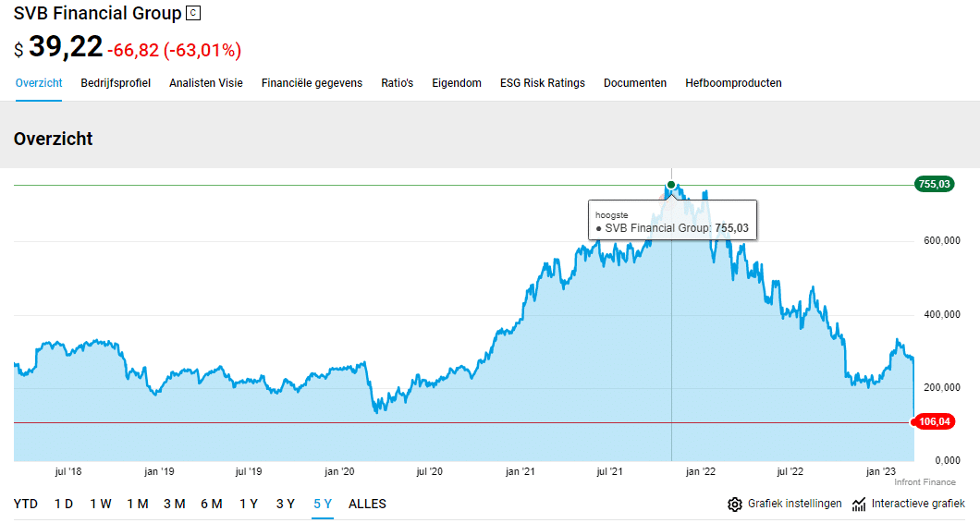This screenshot has width=980, height=523.
Task: Switch to the Bedrijfsprofiel tab
Action: 116,83
